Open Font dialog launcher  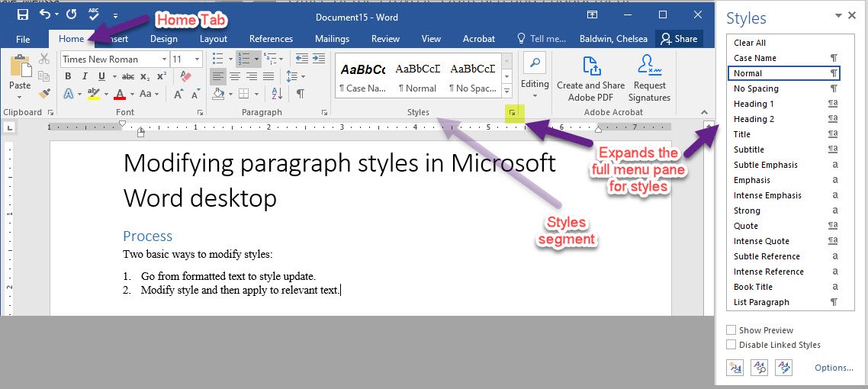click(200, 112)
